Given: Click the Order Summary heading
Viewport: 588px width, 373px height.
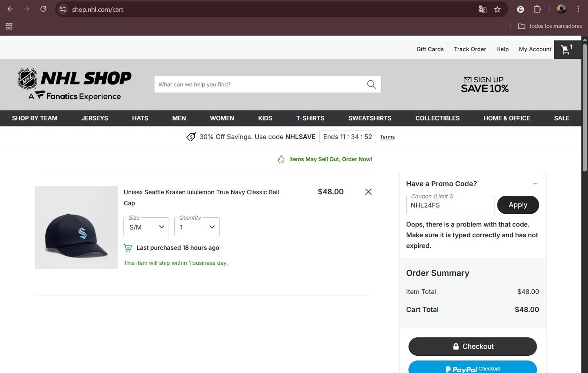Looking at the screenshot, I should 437,273.
